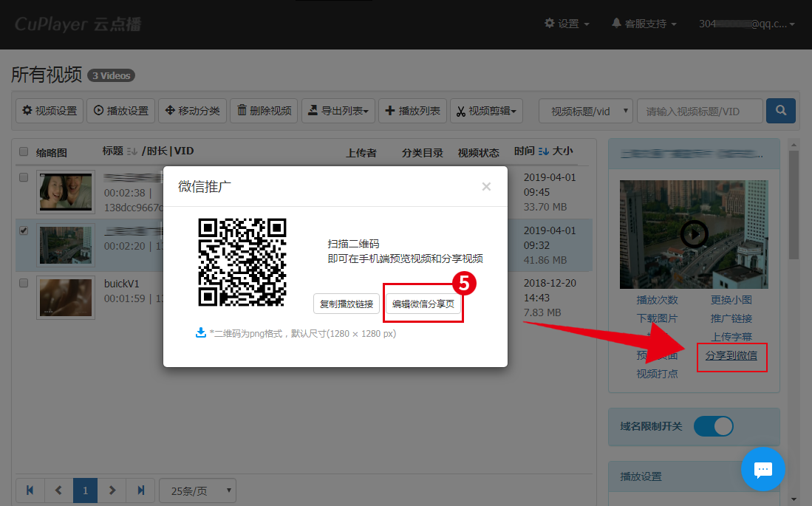Sort by the 时间 column sort icon
Image resolution: width=812 pixels, height=506 pixels.
click(x=543, y=151)
